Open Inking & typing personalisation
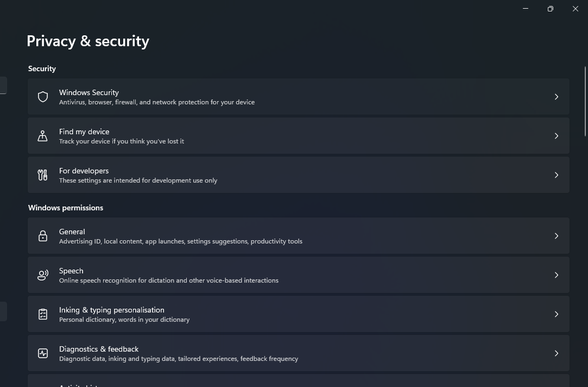Screen dimensions: 588x387 click(299, 314)
